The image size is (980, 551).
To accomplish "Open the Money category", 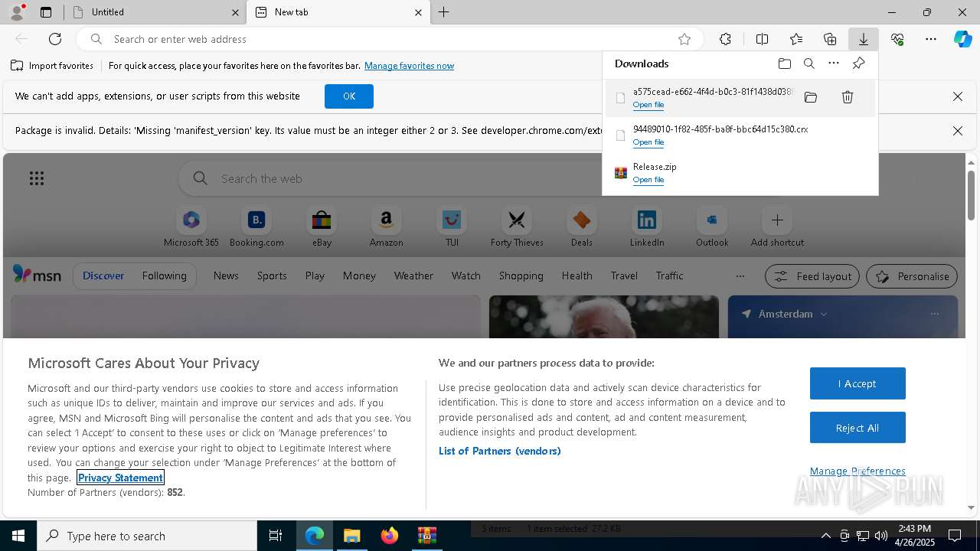I will pyautogui.click(x=359, y=275).
